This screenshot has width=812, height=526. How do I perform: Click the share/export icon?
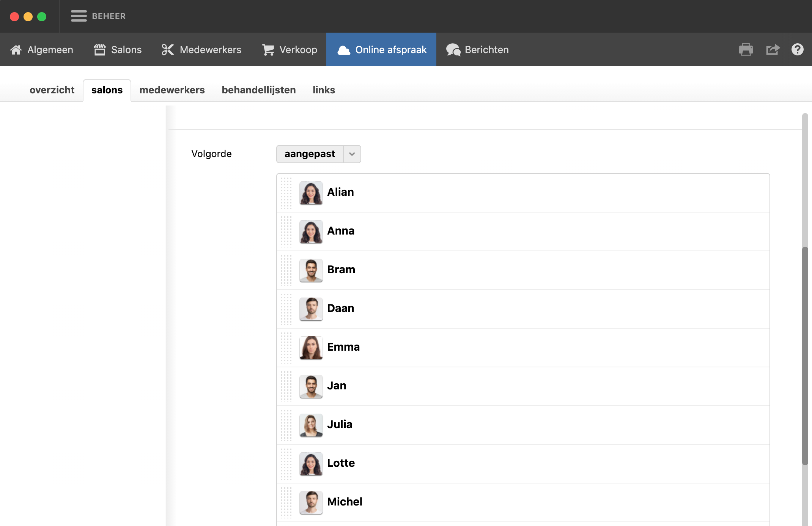[x=773, y=50]
